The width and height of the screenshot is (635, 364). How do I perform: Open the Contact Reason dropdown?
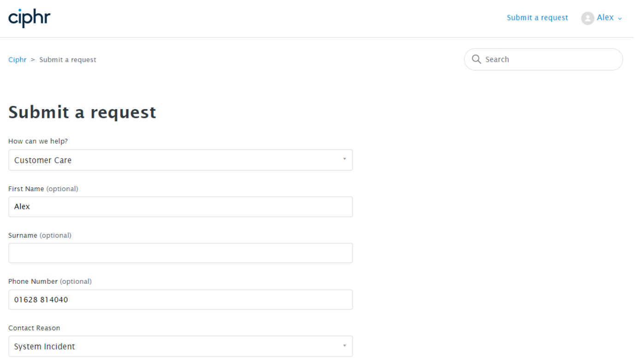pos(181,346)
